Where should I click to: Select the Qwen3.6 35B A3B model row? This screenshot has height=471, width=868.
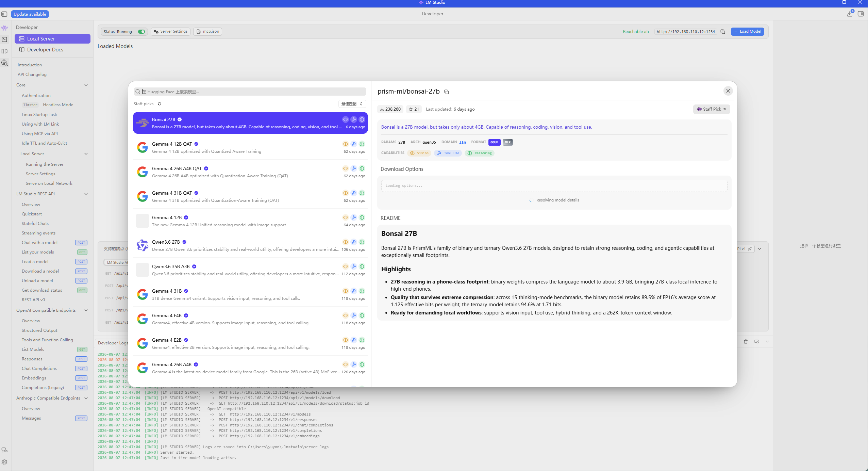(x=250, y=270)
